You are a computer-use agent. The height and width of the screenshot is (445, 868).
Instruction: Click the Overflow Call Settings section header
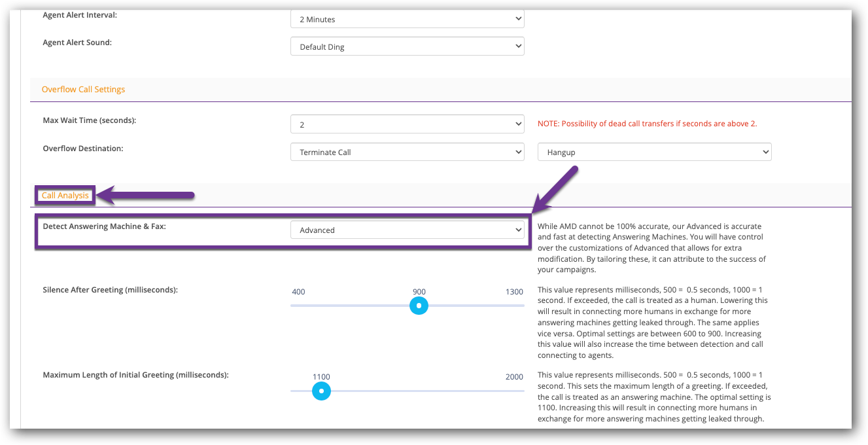(x=83, y=89)
